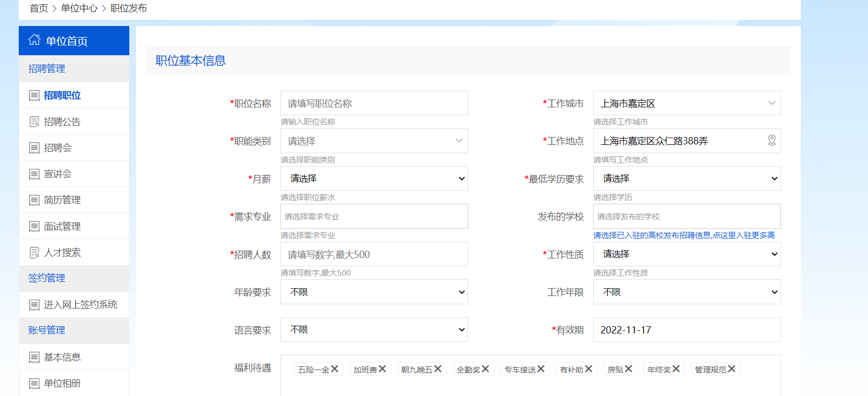Click the 有效期 date field
The width and height of the screenshot is (868, 396).
(x=687, y=330)
